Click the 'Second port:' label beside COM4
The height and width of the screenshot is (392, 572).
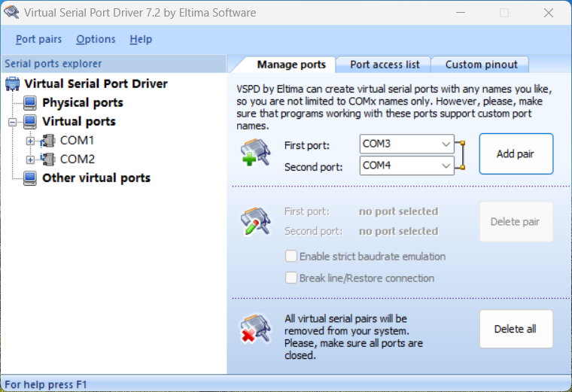pyautogui.click(x=313, y=167)
